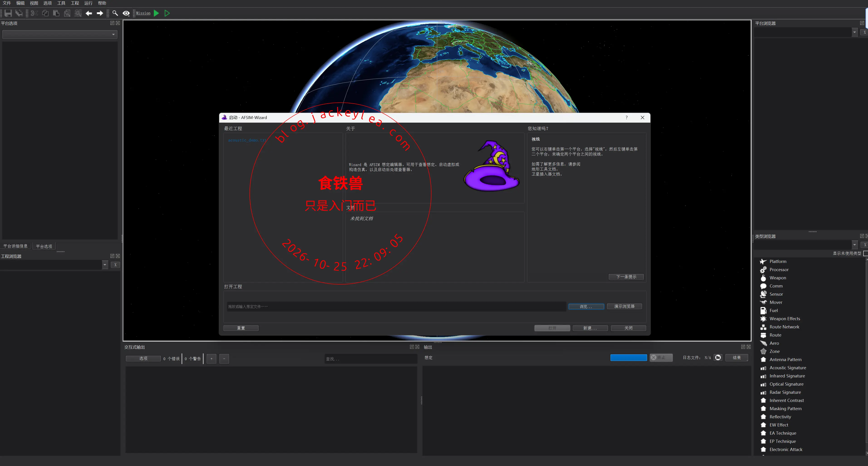Open the 工程浏览器 filter dropdown arrow

(x=105, y=265)
